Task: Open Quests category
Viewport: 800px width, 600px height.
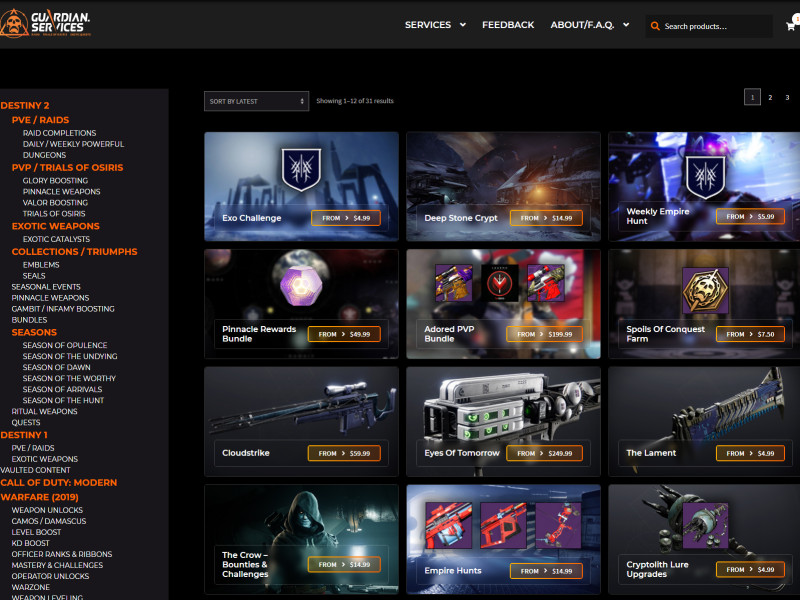Action: (x=26, y=422)
